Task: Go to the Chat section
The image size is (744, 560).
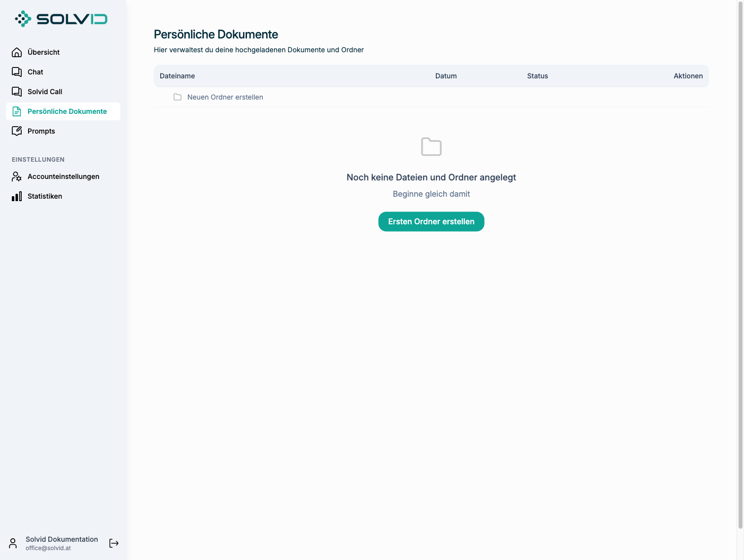Action: [63, 72]
